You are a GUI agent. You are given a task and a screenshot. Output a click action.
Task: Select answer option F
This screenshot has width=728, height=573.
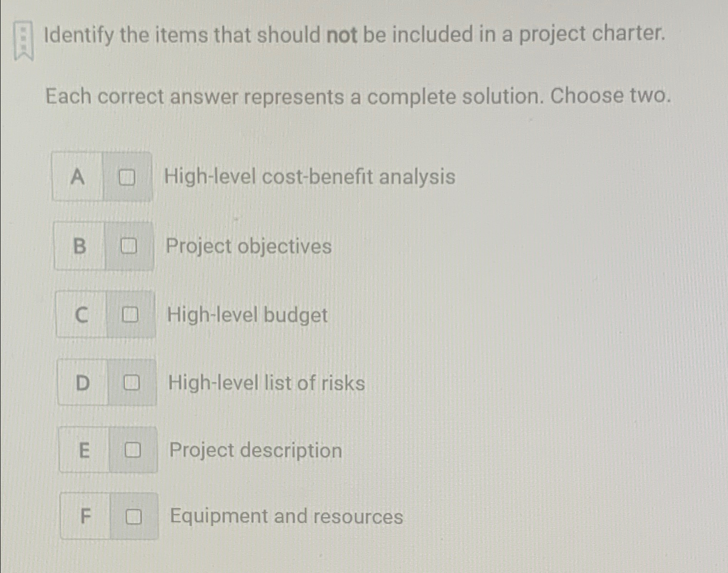86,516
